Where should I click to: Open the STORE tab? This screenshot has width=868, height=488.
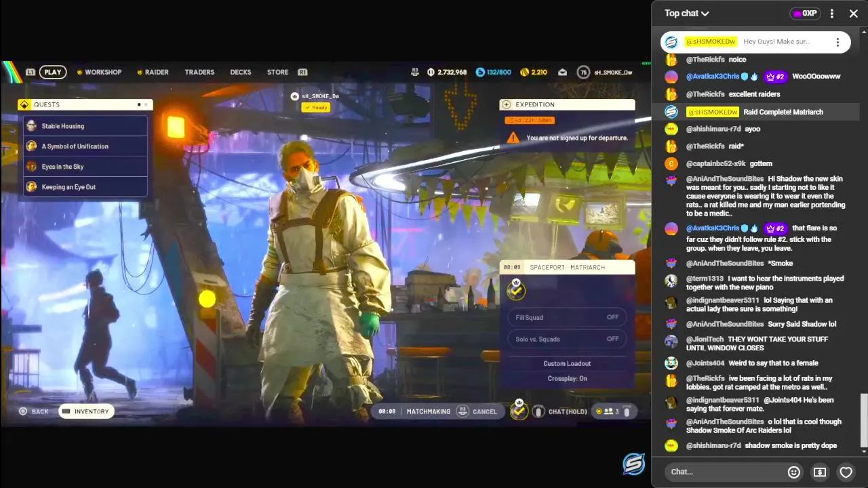click(x=277, y=72)
